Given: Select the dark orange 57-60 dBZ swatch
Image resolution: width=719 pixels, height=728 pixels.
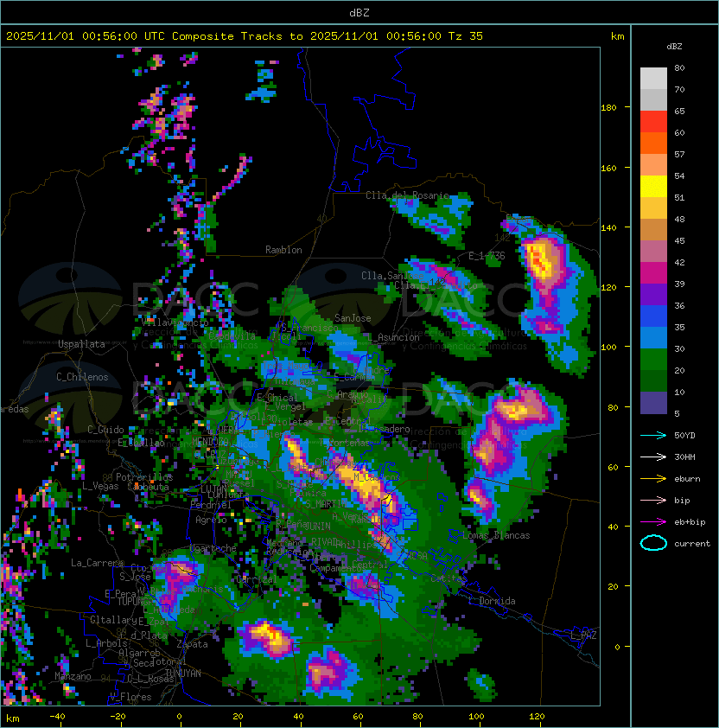Looking at the screenshot, I should pyautogui.click(x=653, y=143).
